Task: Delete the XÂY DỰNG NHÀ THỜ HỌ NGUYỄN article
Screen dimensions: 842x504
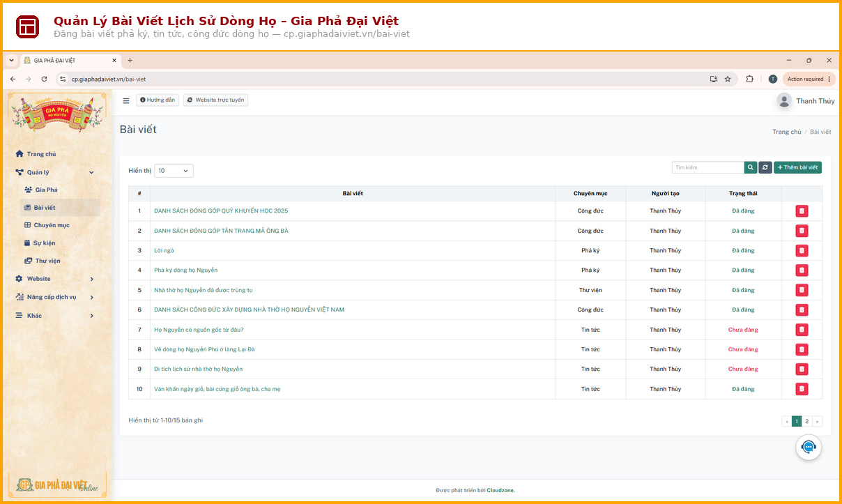Action: point(802,310)
